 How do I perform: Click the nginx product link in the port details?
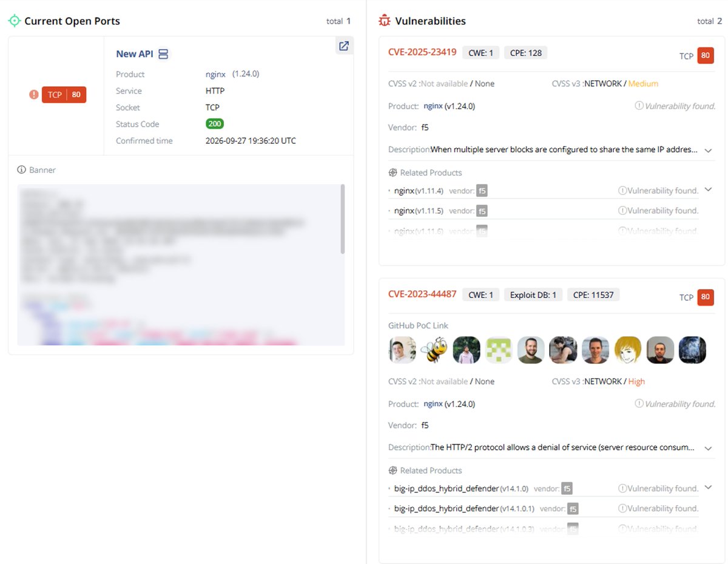point(215,74)
